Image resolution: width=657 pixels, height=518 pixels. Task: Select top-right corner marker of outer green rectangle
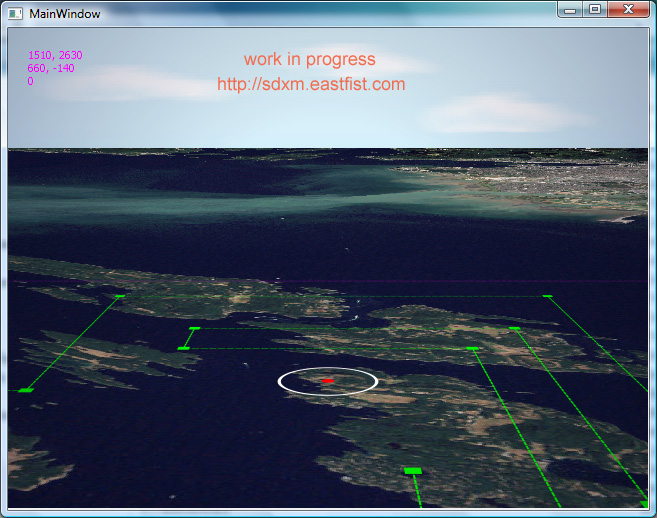(547, 296)
